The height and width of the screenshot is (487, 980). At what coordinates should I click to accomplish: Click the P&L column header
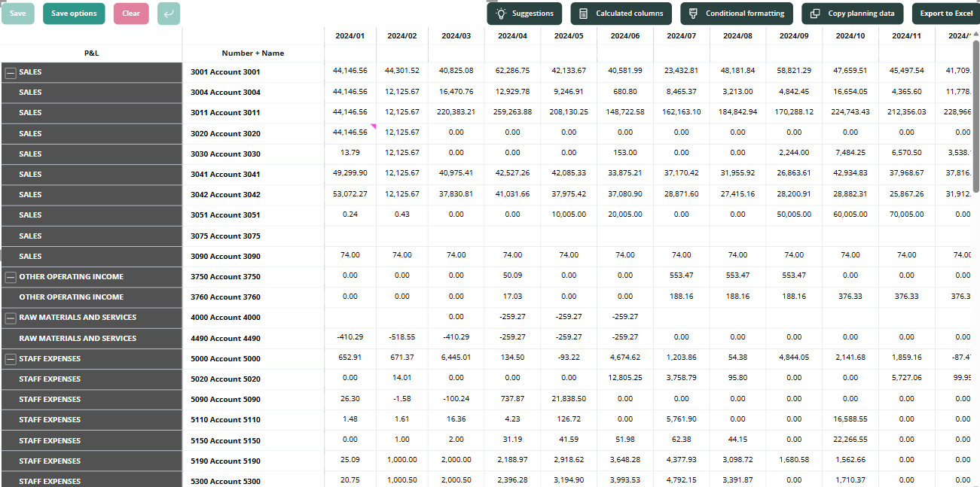92,53
